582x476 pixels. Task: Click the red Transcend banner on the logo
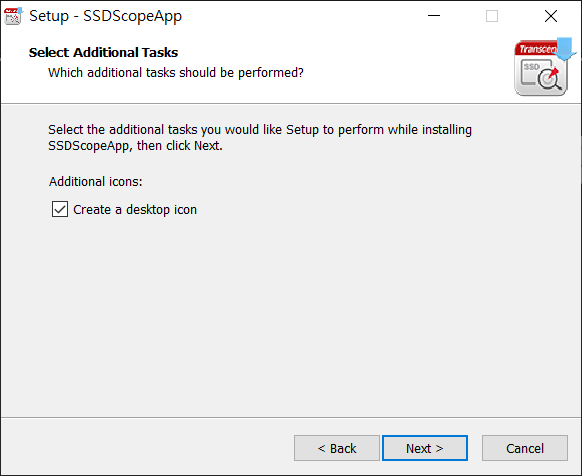(x=536, y=49)
